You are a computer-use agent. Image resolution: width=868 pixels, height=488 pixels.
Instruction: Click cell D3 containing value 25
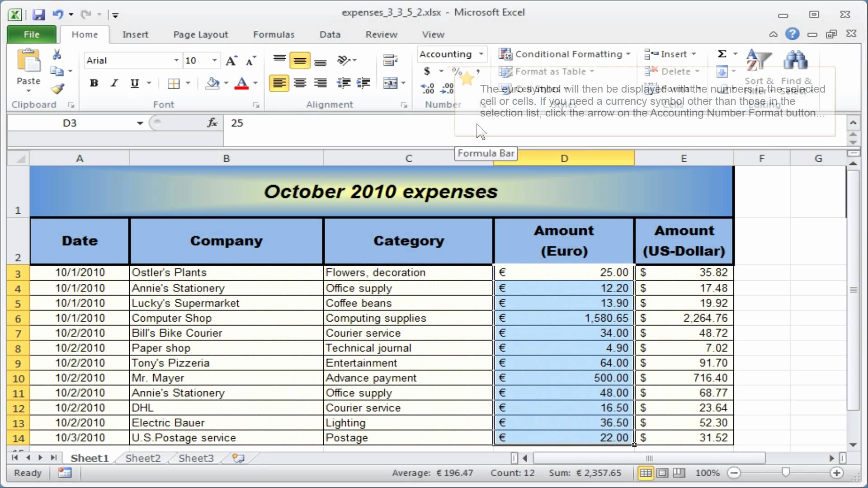point(563,272)
